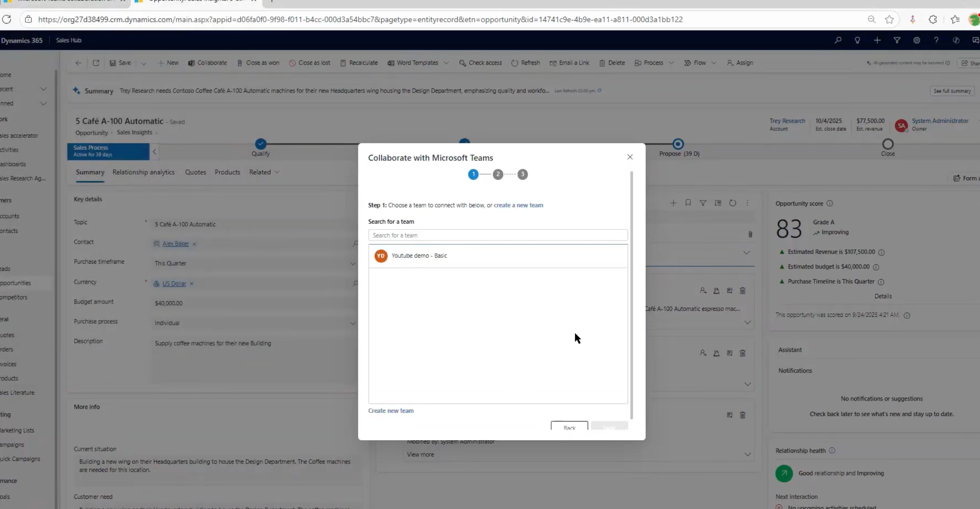980x509 pixels.
Task: Click the Email a Link command
Action: [569, 63]
